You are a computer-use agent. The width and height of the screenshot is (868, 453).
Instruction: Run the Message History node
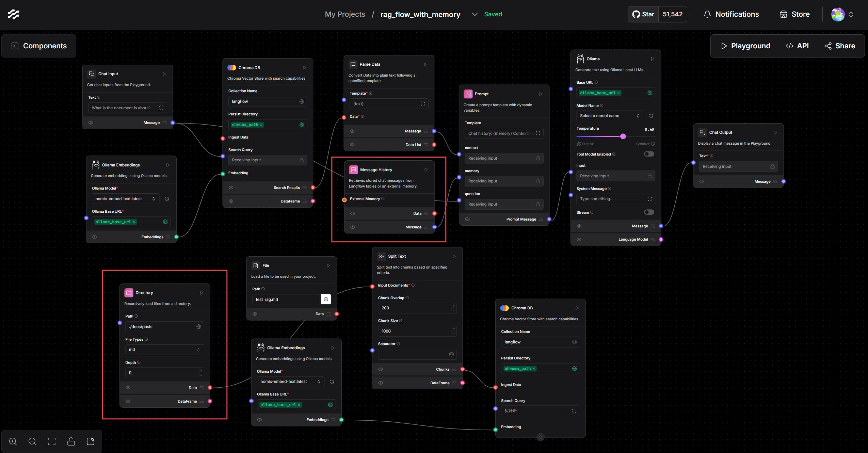[426, 170]
